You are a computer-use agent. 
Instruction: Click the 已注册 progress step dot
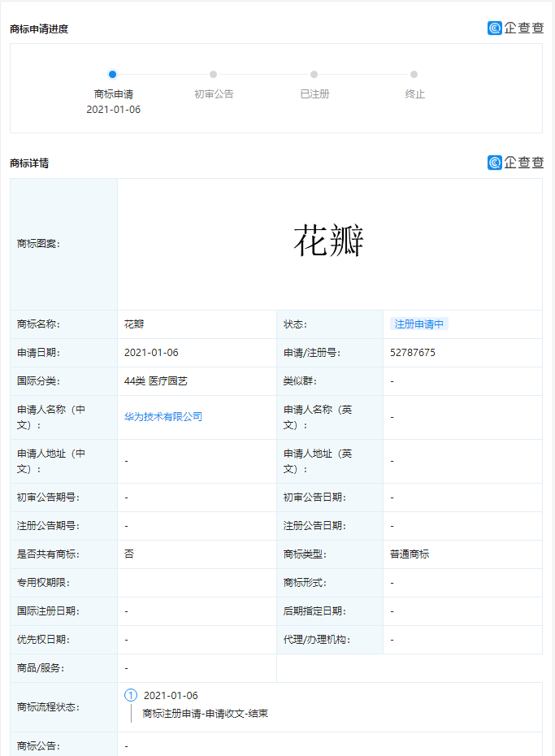pyautogui.click(x=314, y=74)
